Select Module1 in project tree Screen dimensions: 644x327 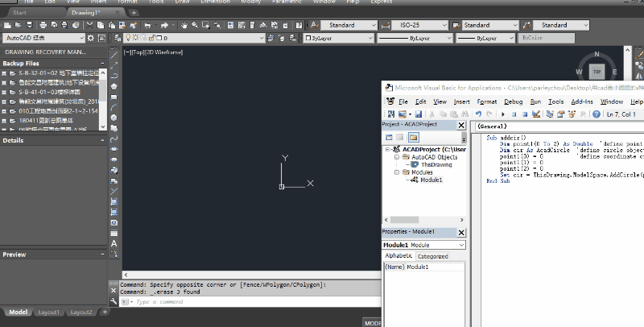[431, 180]
